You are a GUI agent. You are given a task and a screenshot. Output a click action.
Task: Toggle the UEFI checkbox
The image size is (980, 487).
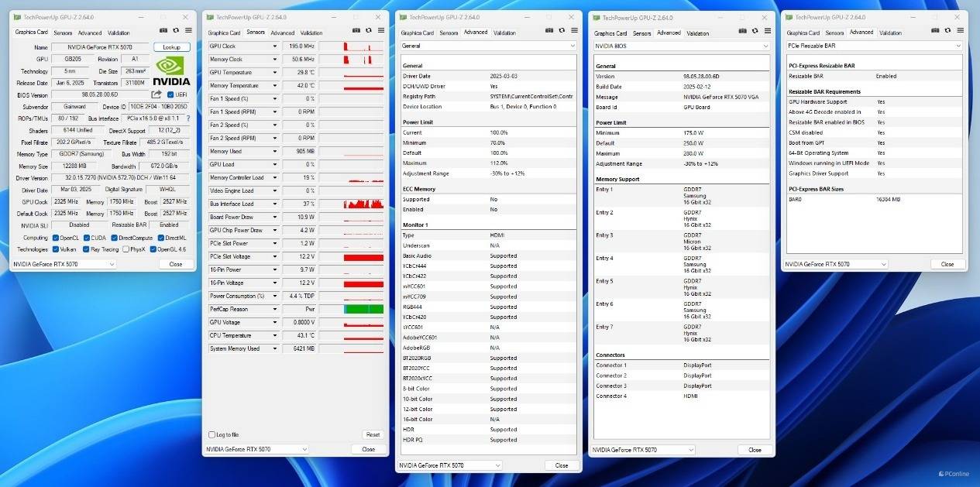click(170, 94)
